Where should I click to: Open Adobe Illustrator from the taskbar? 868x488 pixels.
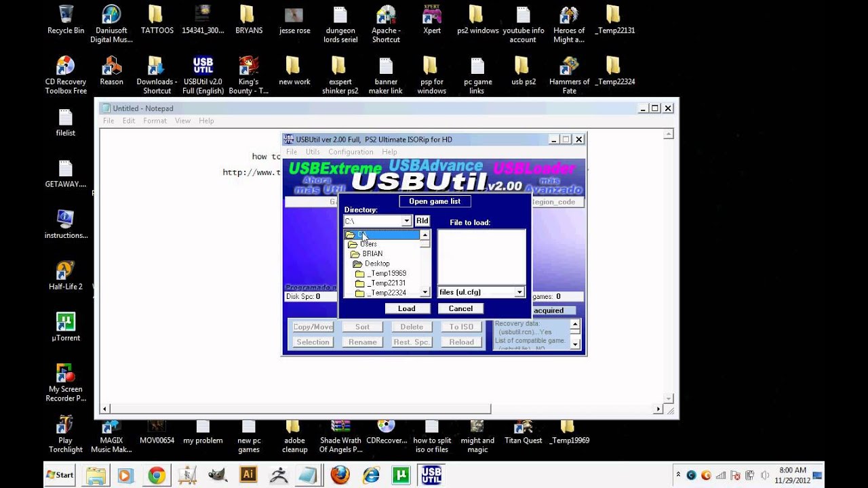click(x=248, y=475)
